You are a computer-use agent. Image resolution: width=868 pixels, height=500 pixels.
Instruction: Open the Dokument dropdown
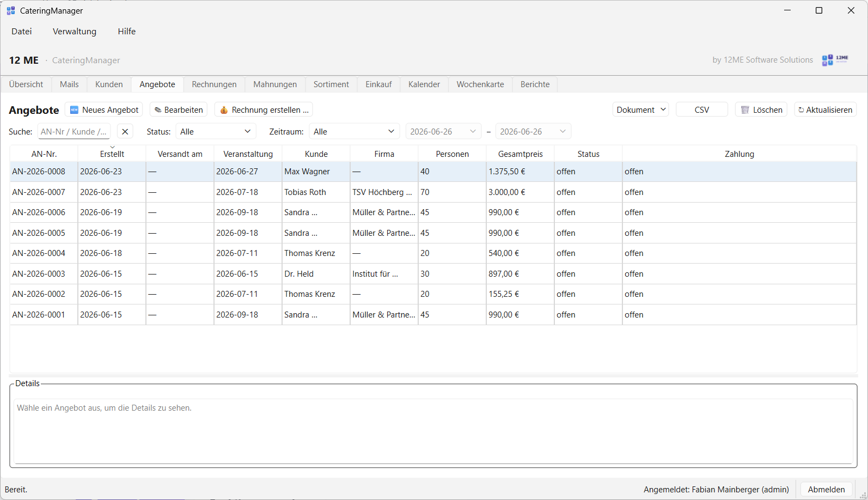pos(641,110)
